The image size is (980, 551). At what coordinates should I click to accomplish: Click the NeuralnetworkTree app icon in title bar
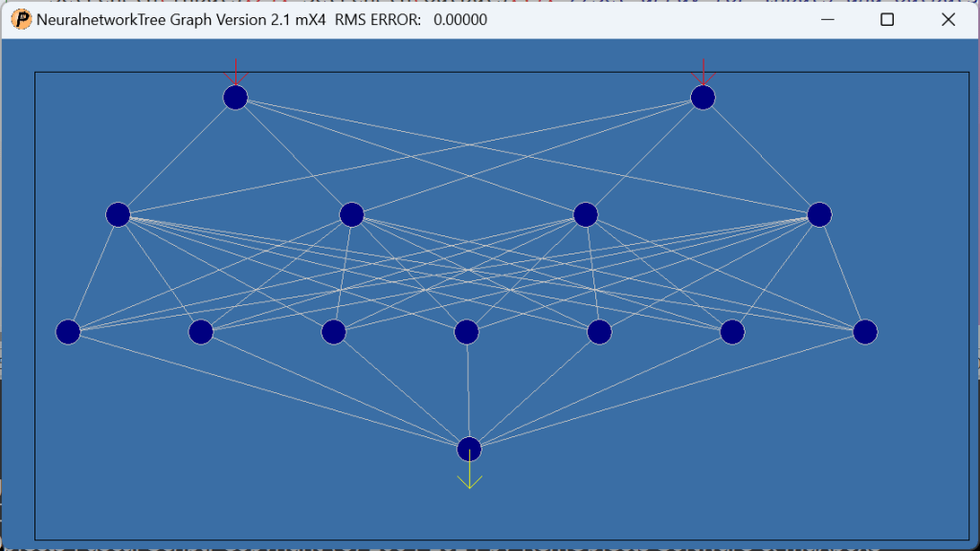pyautogui.click(x=19, y=19)
